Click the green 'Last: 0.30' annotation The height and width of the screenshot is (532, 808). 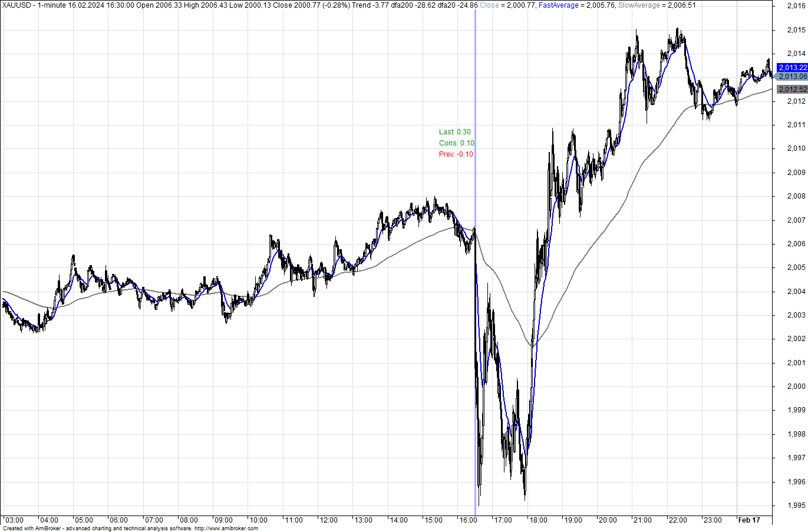click(x=455, y=132)
